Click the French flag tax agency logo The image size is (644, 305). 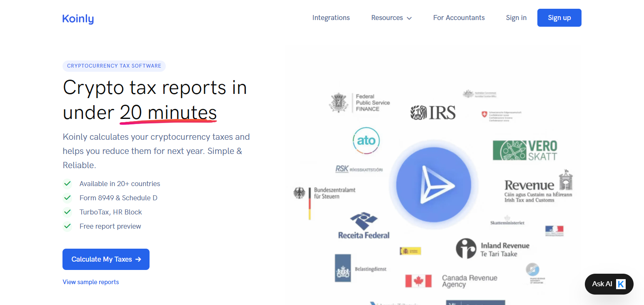coord(554,231)
